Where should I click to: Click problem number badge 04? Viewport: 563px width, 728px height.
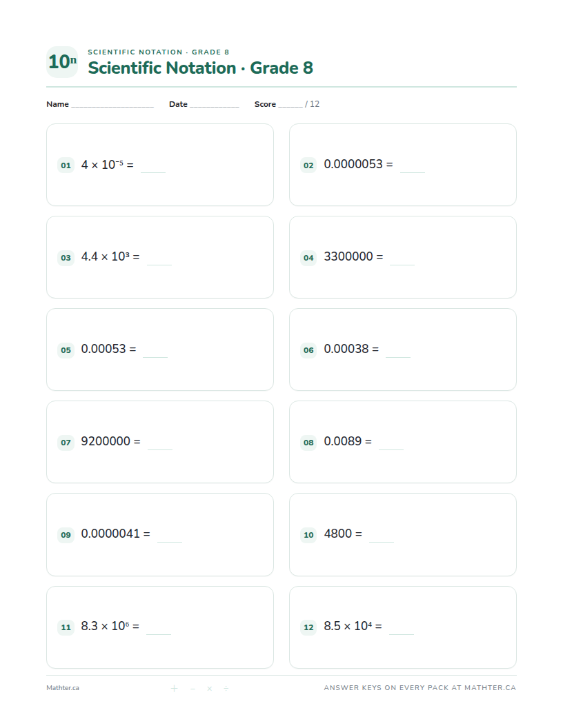(308, 258)
